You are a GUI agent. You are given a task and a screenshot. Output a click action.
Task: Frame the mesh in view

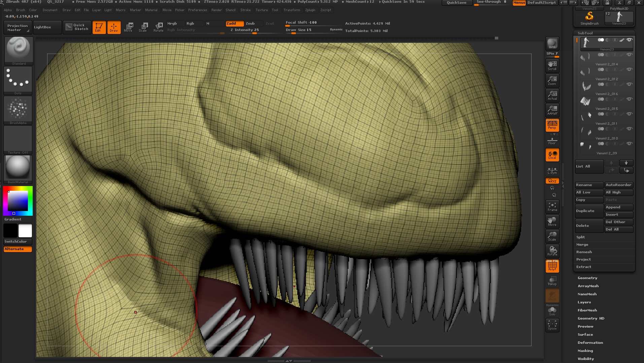click(552, 207)
